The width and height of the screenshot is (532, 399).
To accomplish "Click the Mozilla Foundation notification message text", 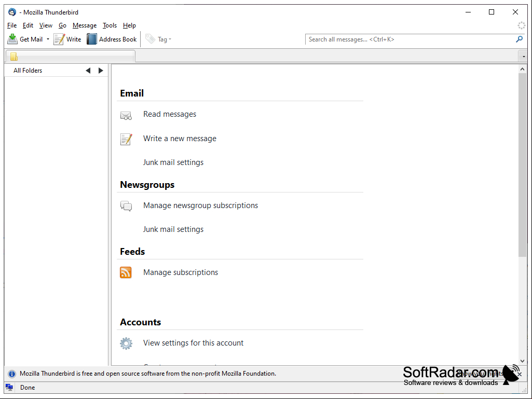I will point(148,374).
